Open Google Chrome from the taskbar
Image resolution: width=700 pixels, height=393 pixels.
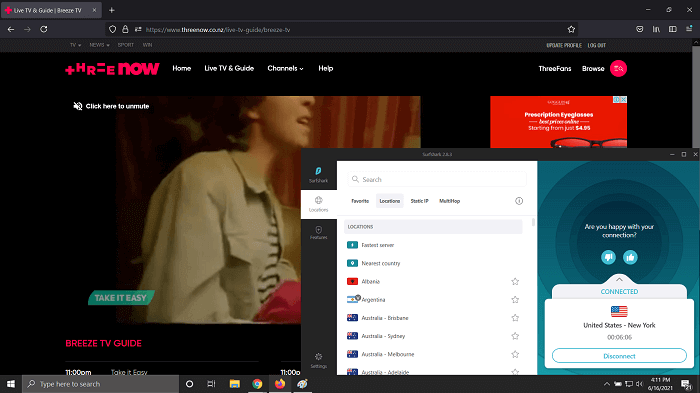257,384
